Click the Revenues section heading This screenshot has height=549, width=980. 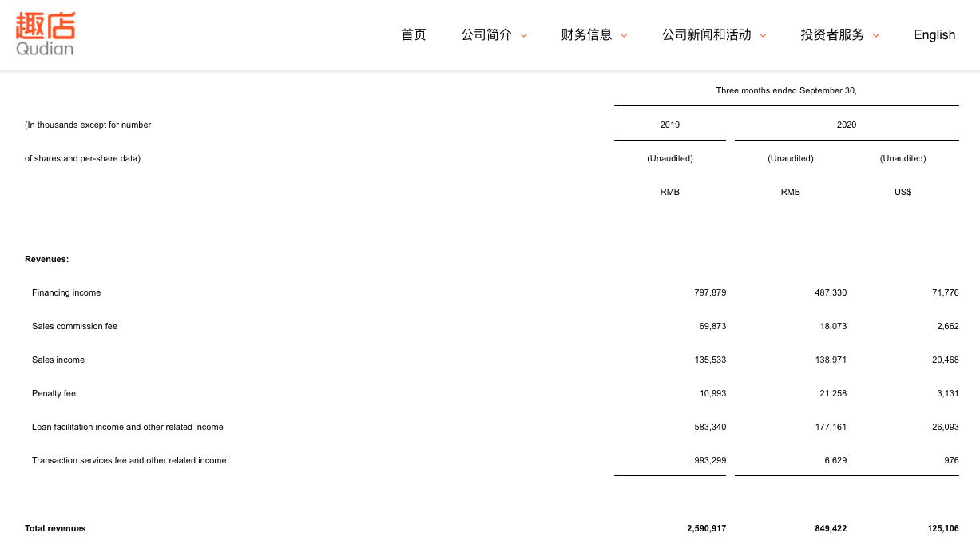pyautogui.click(x=46, y=259)
